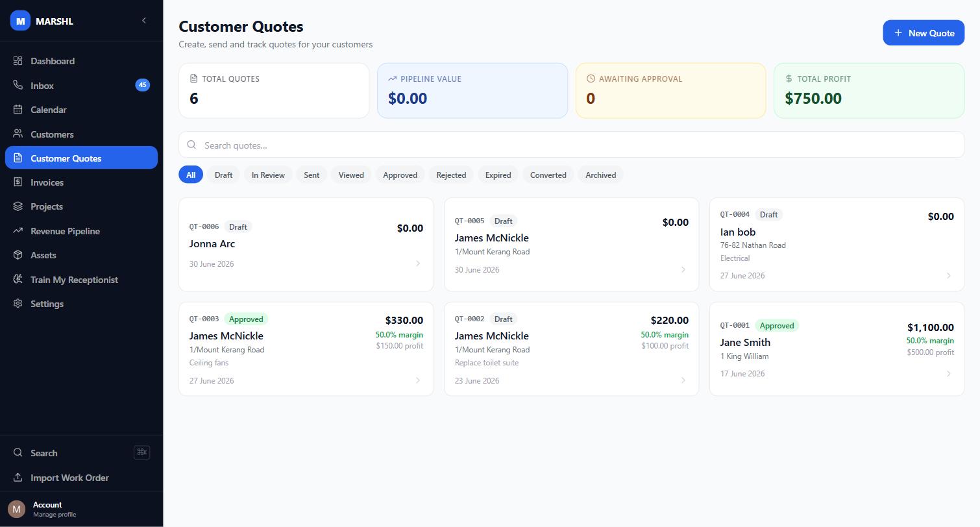This screenshot has height=527, width=980.
Task: Click the Settings gear icon
Action: [x=18, y=304]
